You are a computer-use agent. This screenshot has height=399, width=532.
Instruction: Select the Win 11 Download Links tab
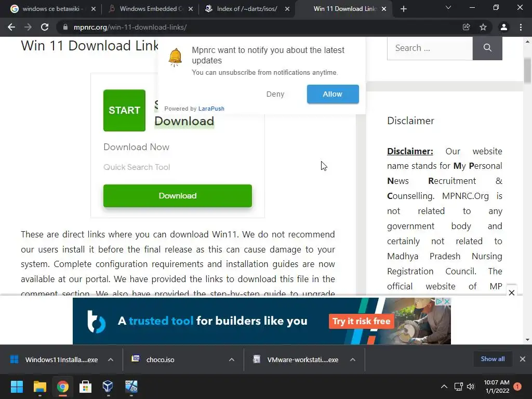point(344,9)
